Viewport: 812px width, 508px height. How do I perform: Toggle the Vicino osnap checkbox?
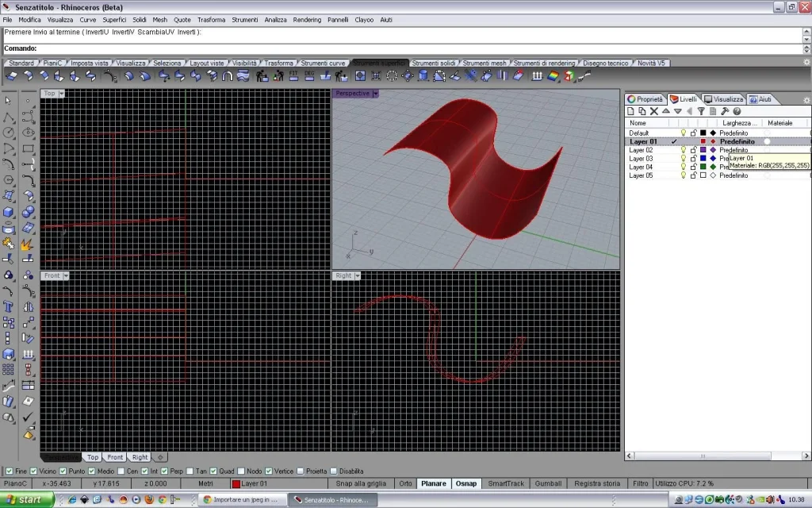tap(33, 471)
